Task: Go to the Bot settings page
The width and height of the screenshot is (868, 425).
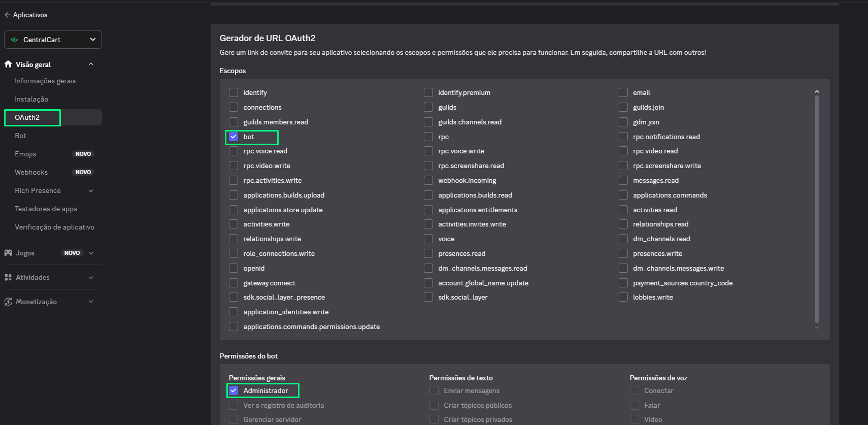Action: pos(20,136)
